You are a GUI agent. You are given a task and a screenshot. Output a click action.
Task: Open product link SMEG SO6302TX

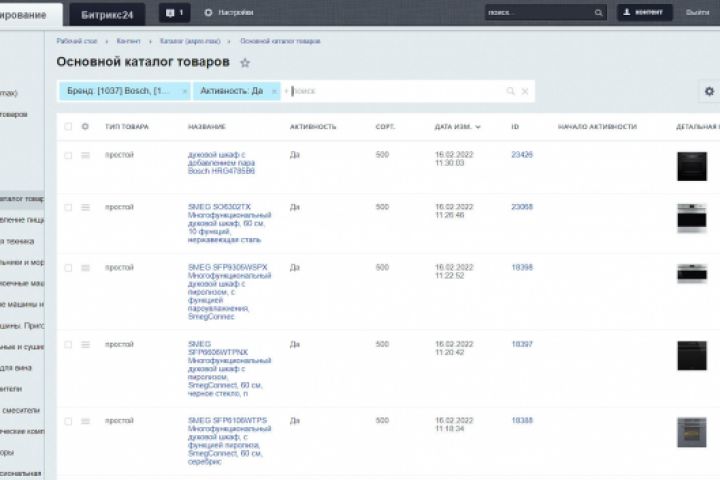(230, 223)
